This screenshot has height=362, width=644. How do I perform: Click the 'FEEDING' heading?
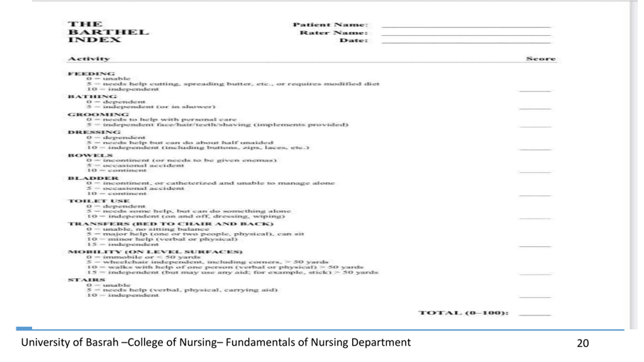pyautogui.click(x=91, y=74)
